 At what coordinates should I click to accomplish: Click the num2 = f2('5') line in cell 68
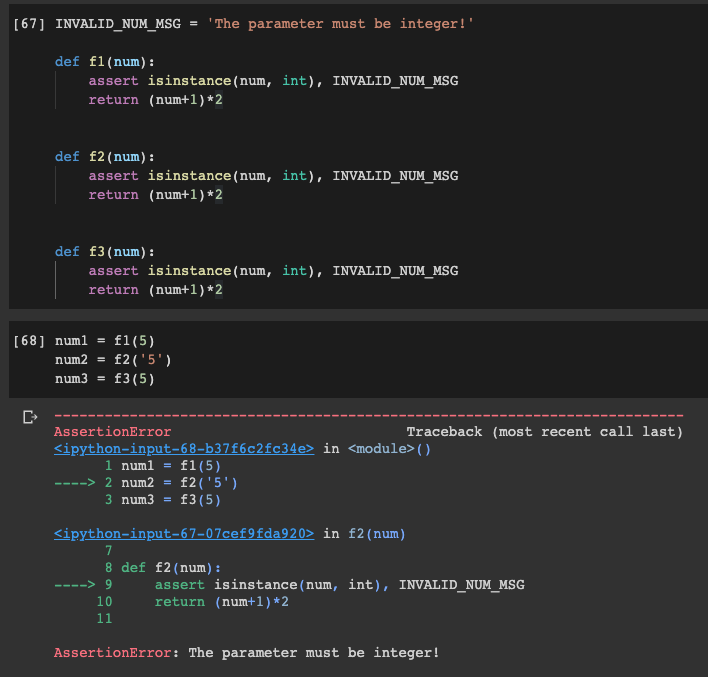pos(113,360)
